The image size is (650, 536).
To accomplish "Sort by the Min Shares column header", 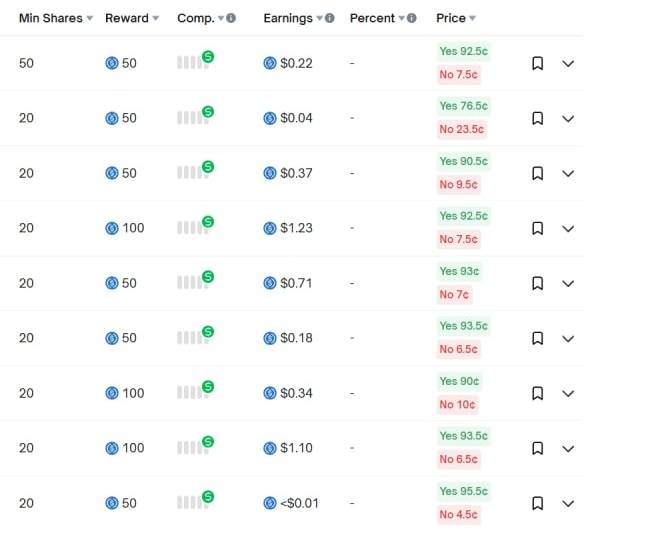I will pos(55,18).
